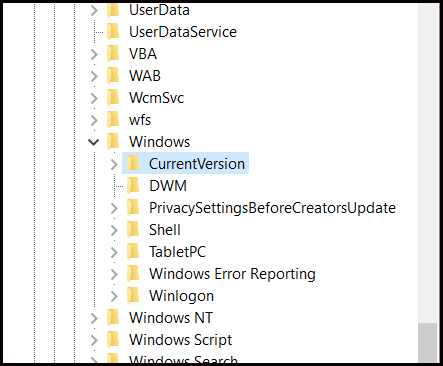The width and height of the screenshot is (443, 366).
Task: Click the TabletPC folder icon
Action: coord(133,252)
